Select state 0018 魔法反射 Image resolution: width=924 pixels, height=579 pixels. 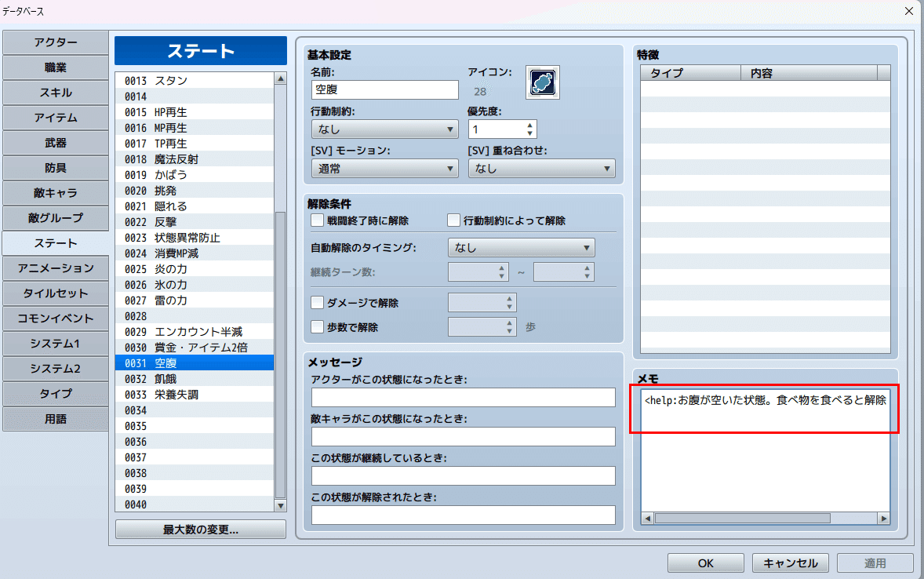tap(195, 159)
